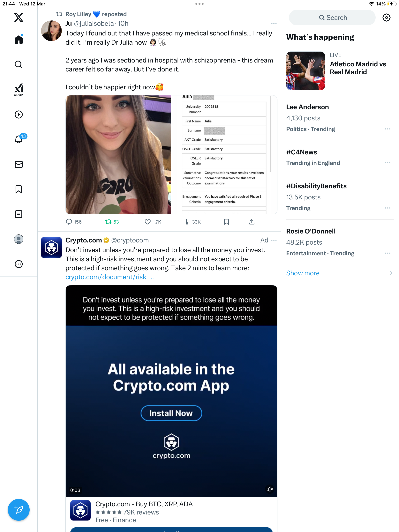Screen dimensions: 399x532
Task: Bookmark Ju's medical finals post
Action: tap(226, 222)
